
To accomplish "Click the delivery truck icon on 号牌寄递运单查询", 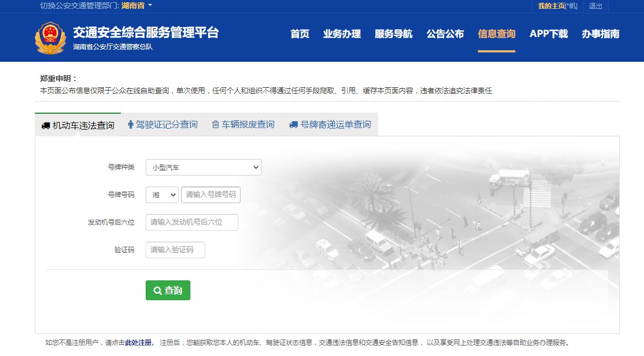I will pyautogui.click(x=294, y=125).
